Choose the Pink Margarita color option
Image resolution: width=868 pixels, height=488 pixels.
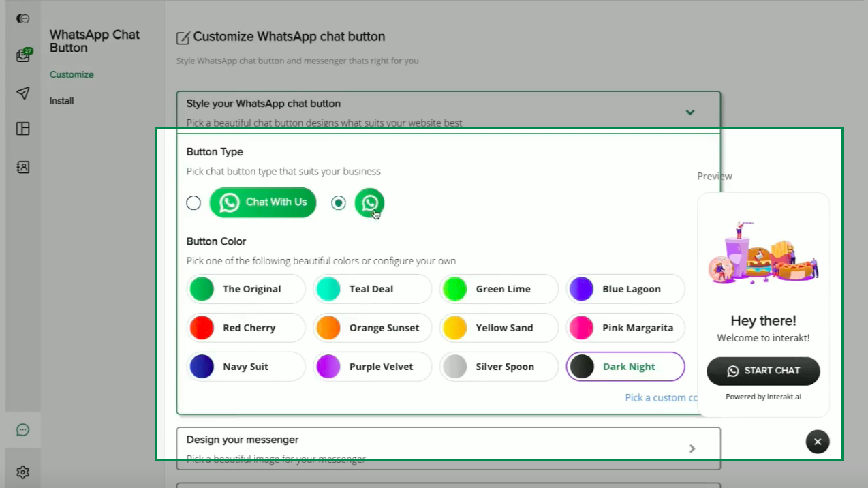pyautogui.click(x=625, y=328)
